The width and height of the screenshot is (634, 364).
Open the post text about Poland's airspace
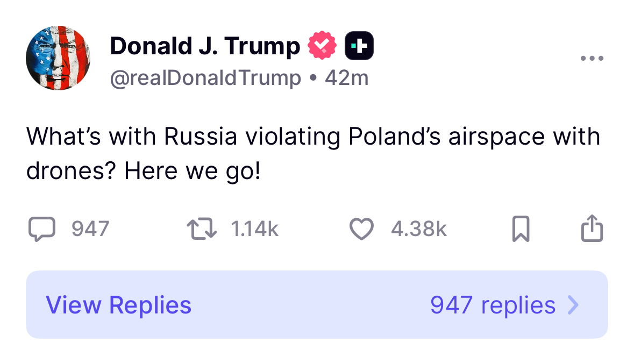pyautogui.click(x=313, y=137)
